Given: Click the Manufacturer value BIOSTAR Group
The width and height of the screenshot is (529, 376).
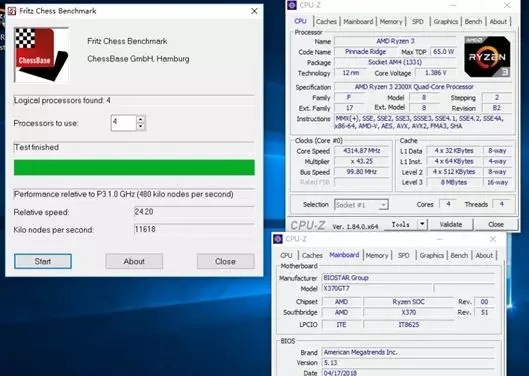Looking at the screenshot, I should click(x=408, y=278).
